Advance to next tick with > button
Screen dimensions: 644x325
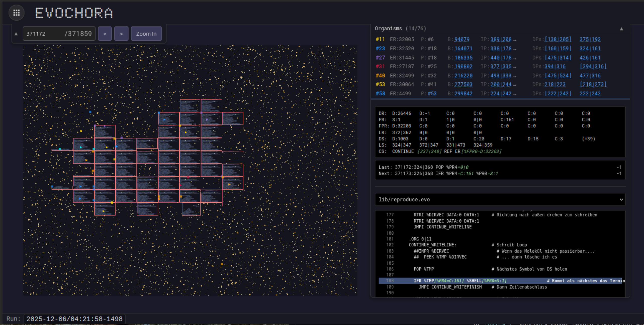coord(121,34)
